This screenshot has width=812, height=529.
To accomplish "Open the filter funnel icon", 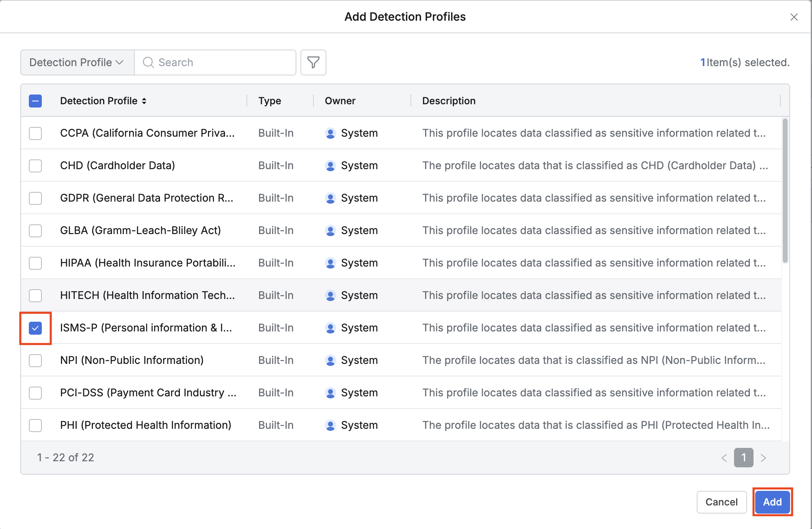I will click(313, 62).
